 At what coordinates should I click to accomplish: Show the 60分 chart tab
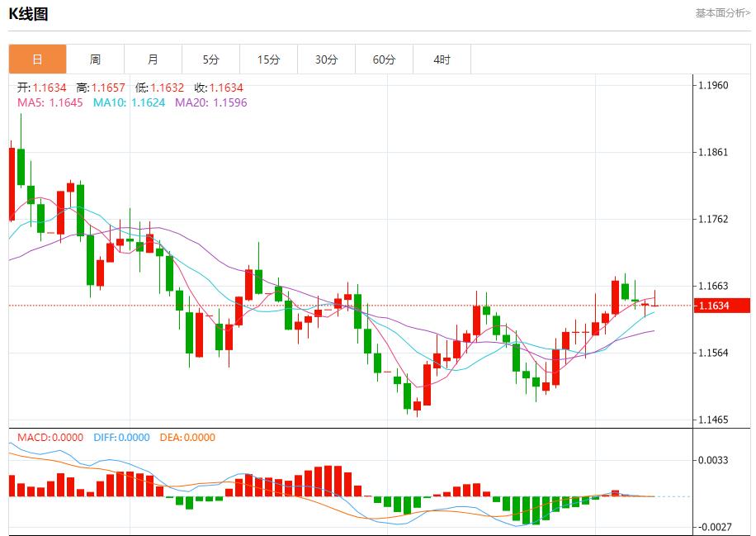[x=384, y=59]
